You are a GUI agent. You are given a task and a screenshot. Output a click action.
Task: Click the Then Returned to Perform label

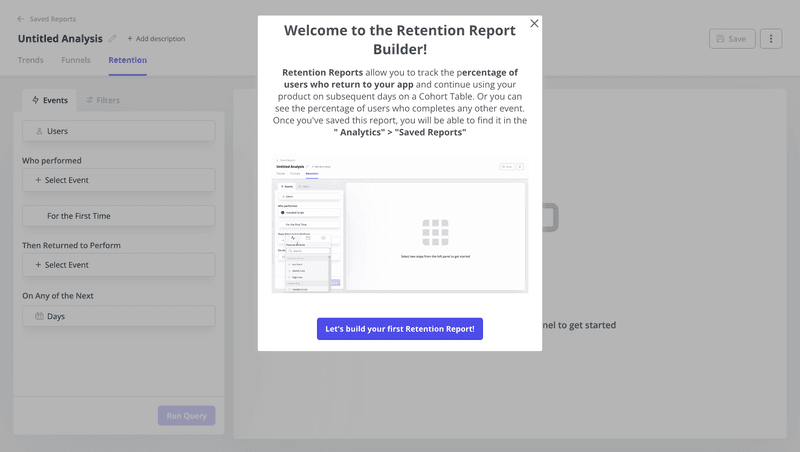tap(71, 245)
